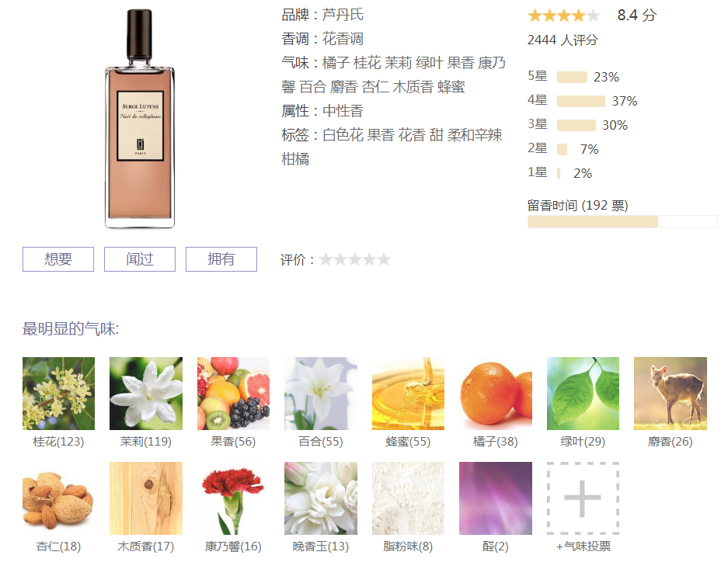The image size is (728, 583).
Task: Open the musk deer 麝香 scent image
Action: click(x=671, y=394)
